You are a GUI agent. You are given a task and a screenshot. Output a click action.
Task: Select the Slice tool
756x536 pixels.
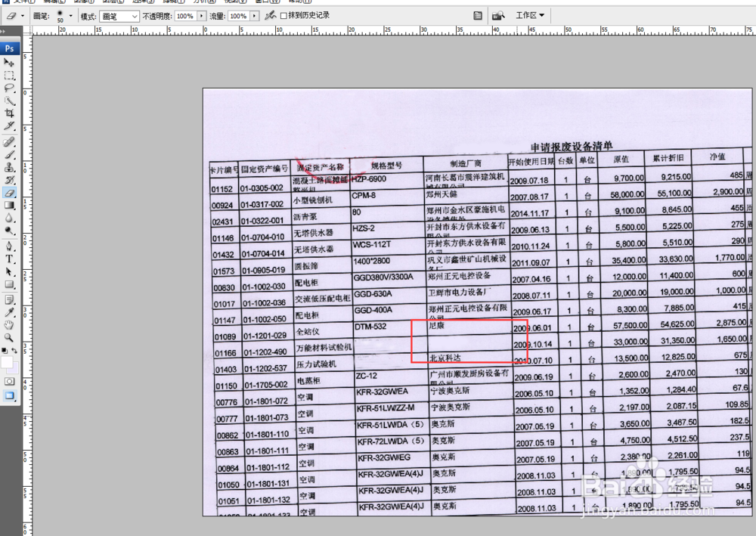(9, 125)
